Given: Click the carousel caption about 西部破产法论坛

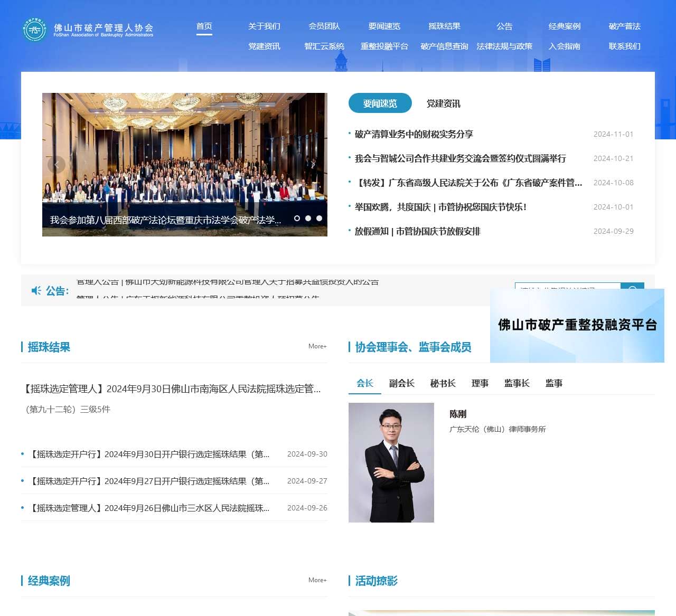Looking at the screenshot, I should (165, 220).
